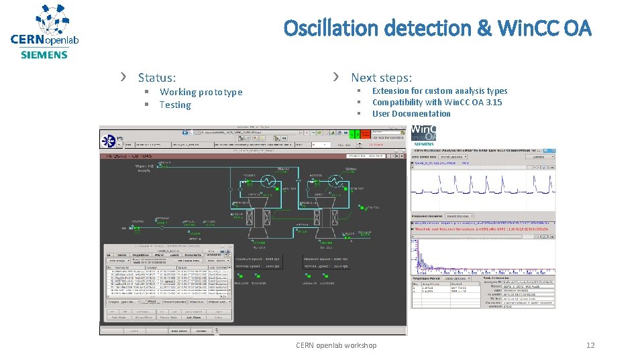The width and height of the screenshot is (644, 362).
Task: Click the Analysis ID field in info panel
Action: (528, 282)
